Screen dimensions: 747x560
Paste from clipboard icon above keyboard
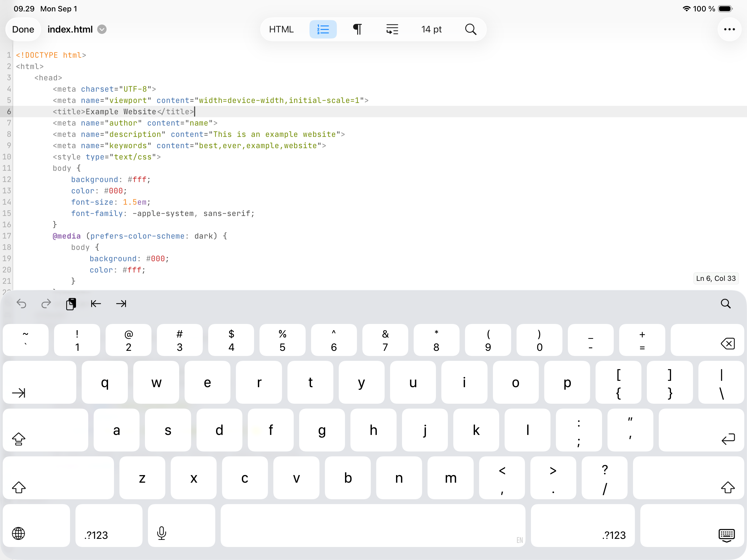coord(71,304)
